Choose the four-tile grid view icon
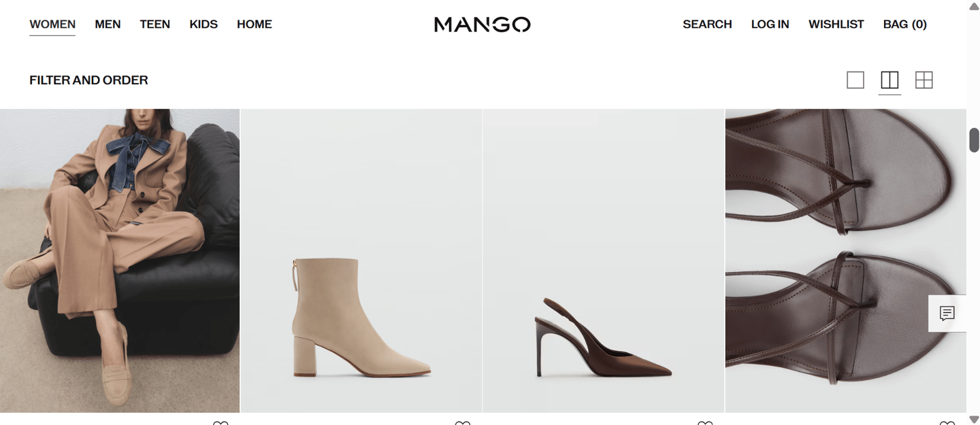The width and height of the screenshot is (980, 425). tap(924, 80)
